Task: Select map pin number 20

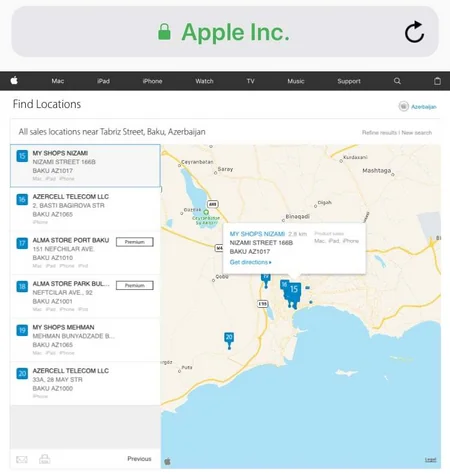Action: pos(229,340)
